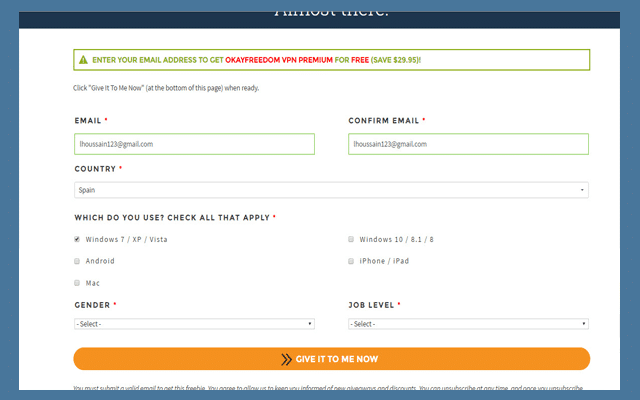Expand the Gender select dropdown
This screenshot has width=640, height=400.
point(194,324)
